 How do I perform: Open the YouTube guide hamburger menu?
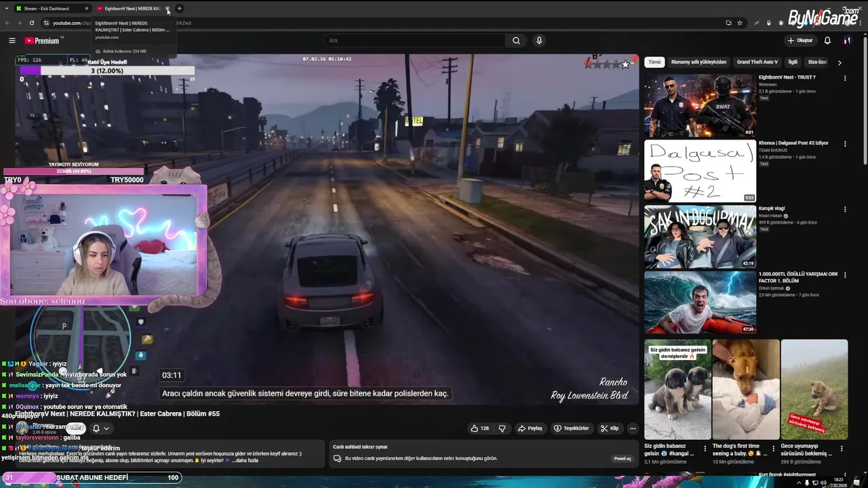tap(12, 41)
